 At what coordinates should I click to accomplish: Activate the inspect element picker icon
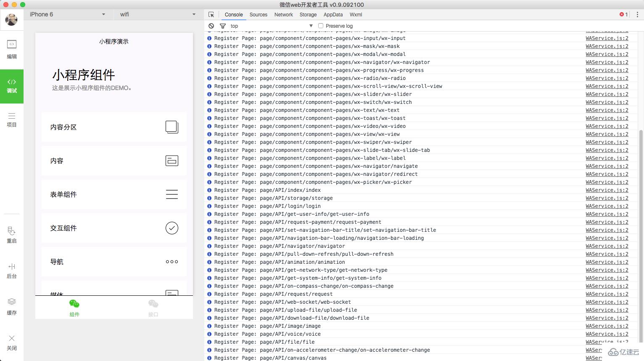pyautogui.click(x=211, y=14)
